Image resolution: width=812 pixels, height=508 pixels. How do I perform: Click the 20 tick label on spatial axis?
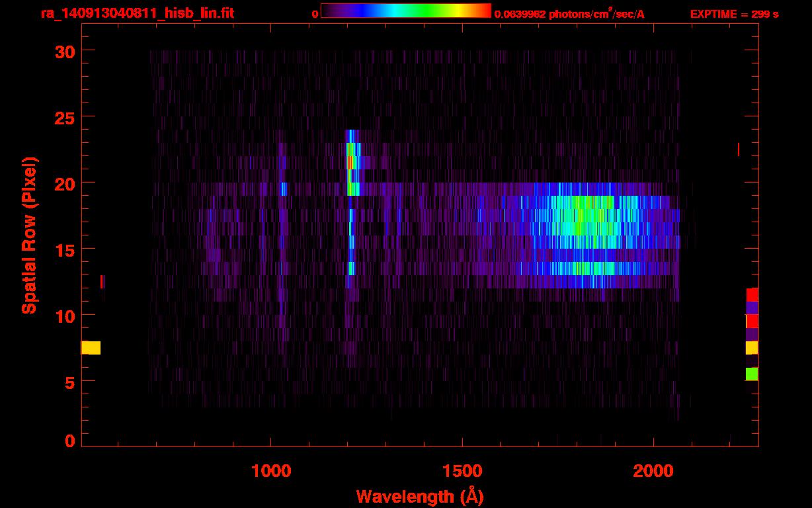[x=65, y=183]
